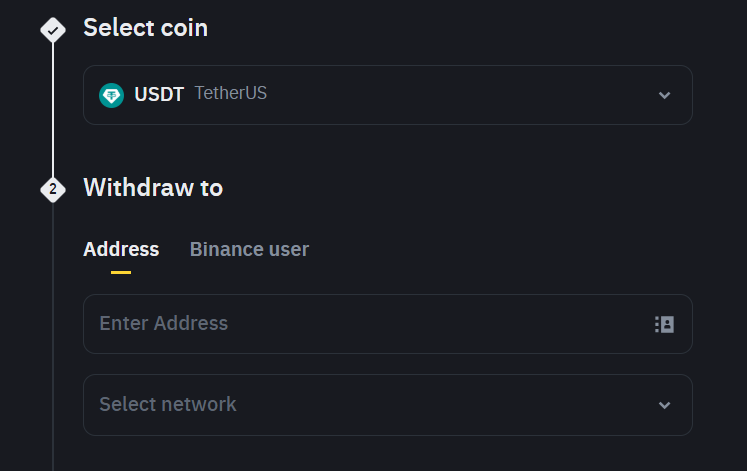Screen dimensions: 747x471
Task: Click the address book icon
Action: (x=664, y=324)
